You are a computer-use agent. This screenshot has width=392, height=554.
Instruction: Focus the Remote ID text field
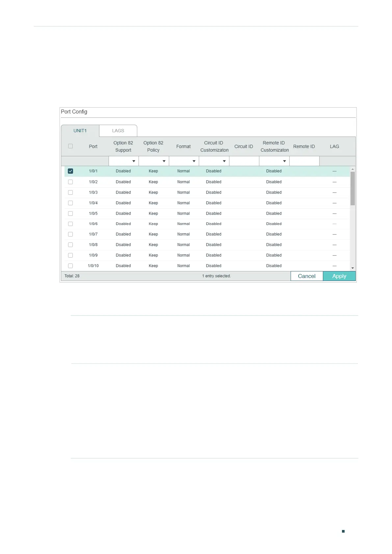point(304,161)
